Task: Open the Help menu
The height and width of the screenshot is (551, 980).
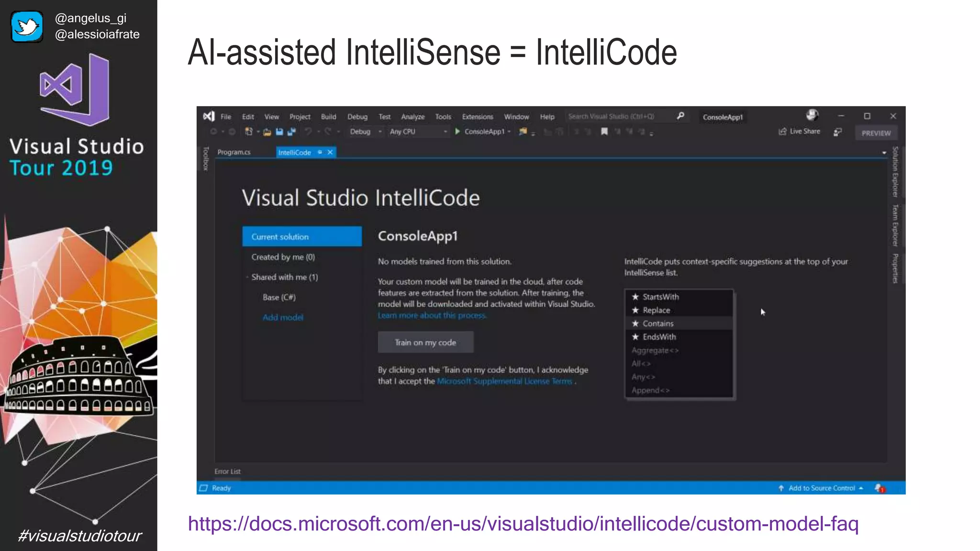Action: 547,117
